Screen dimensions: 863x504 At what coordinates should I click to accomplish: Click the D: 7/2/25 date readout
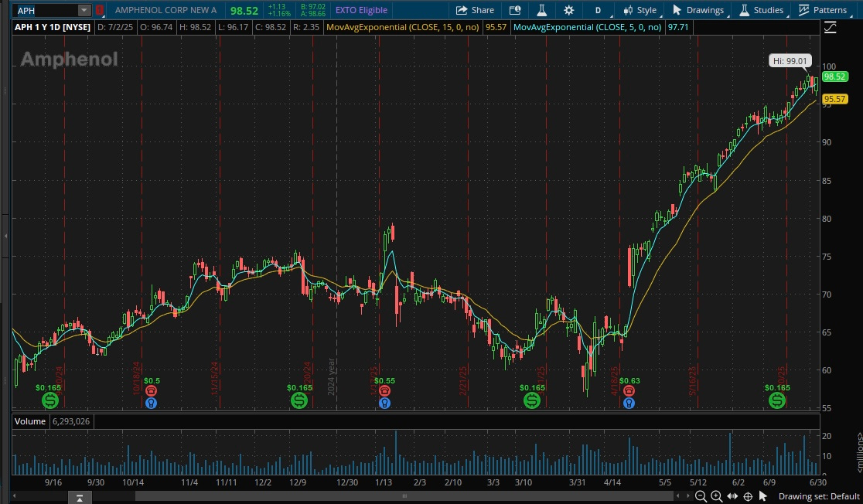[x=115, y=27]
